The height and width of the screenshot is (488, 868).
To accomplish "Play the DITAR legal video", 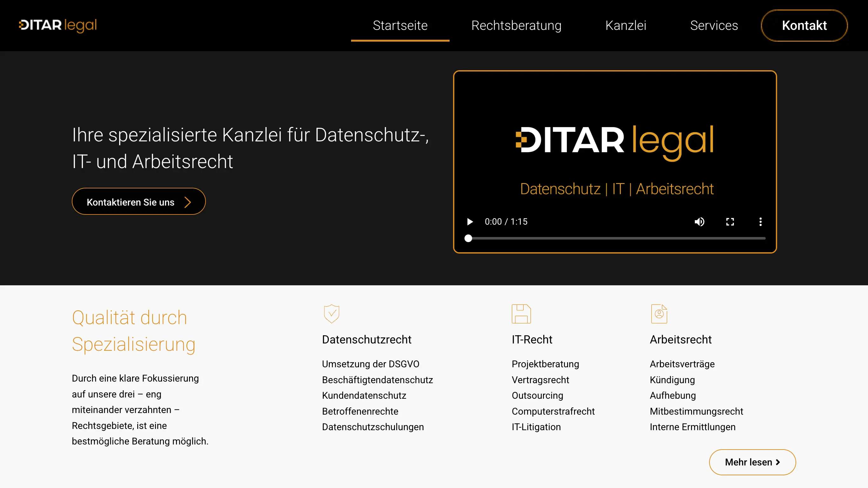I will tap(470, 221).
